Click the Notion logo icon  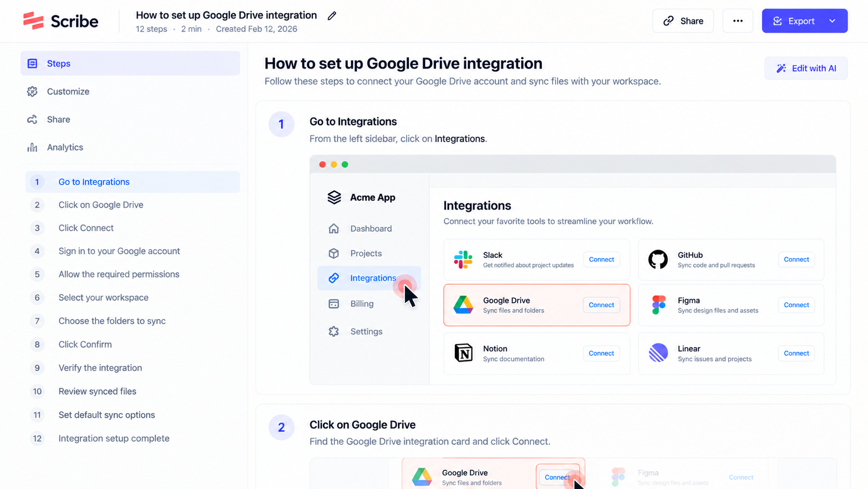click(464, 353)
